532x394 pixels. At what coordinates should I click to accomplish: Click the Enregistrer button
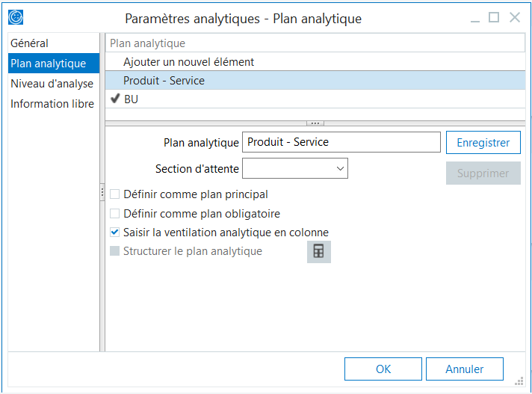[x=483, y=142]
